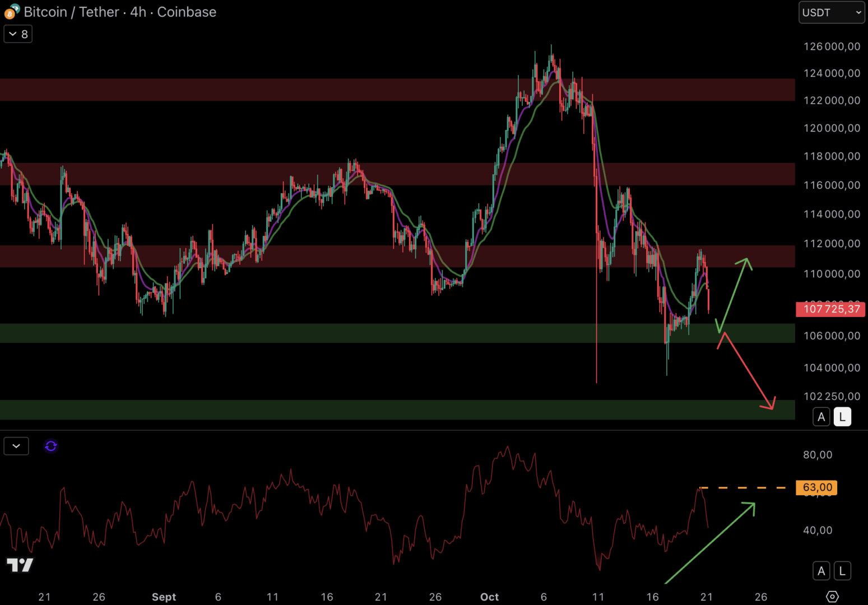Expand the indicator legend showing 8

click(x=18, y=34)
